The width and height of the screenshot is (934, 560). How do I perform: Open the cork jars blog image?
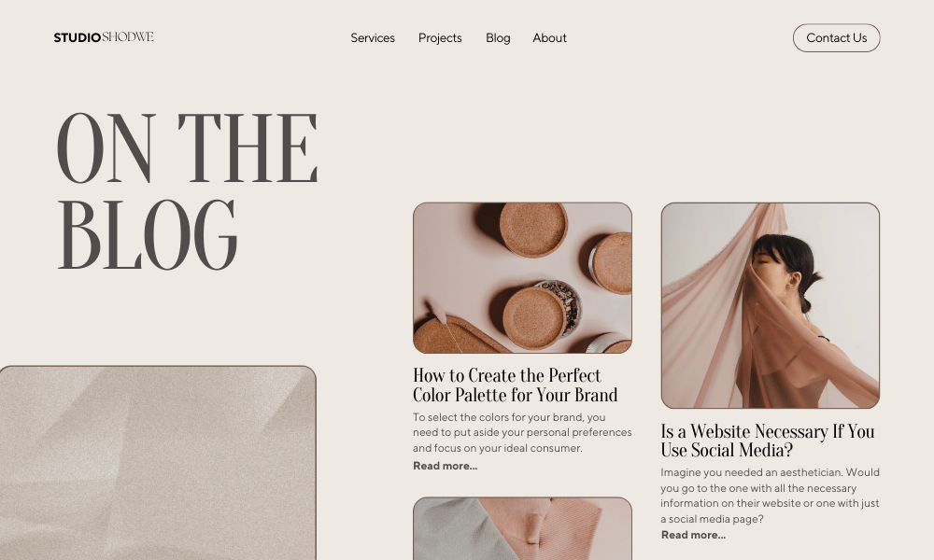coord(522,278)
